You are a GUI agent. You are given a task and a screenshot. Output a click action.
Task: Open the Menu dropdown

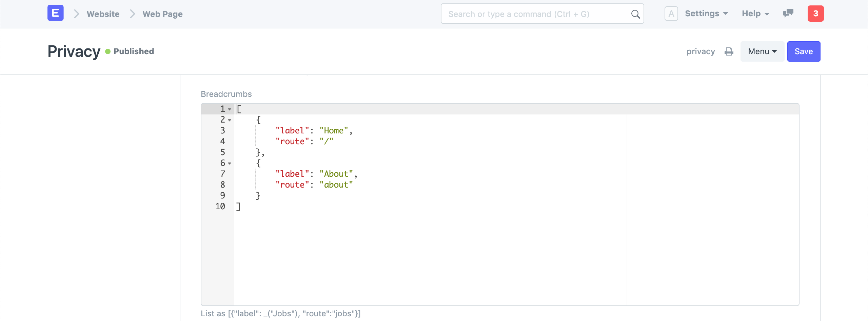click(x=762, y=51)
